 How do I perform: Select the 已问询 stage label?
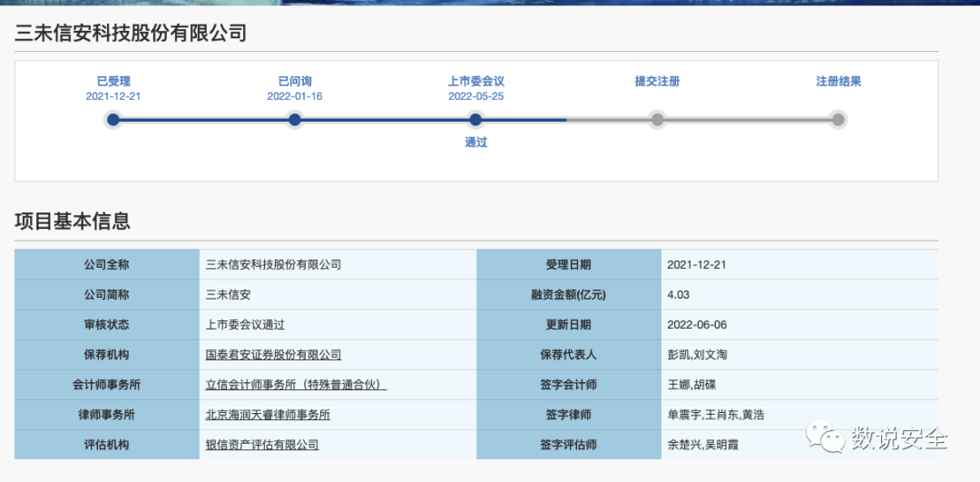coord(295,82)
